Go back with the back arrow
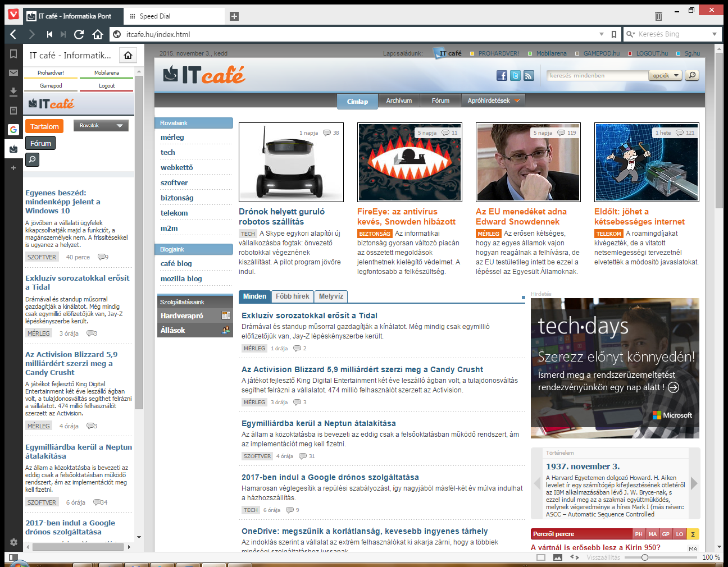This screenshot has height=567, width=728. pyautogui.click(x=13, y=34)
